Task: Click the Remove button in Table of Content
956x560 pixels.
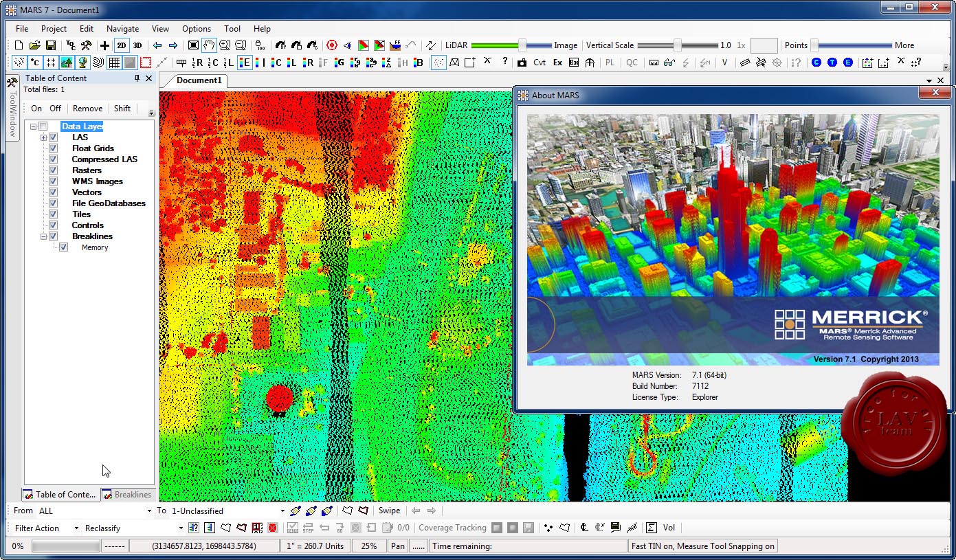Action: [x=88, y=109]
